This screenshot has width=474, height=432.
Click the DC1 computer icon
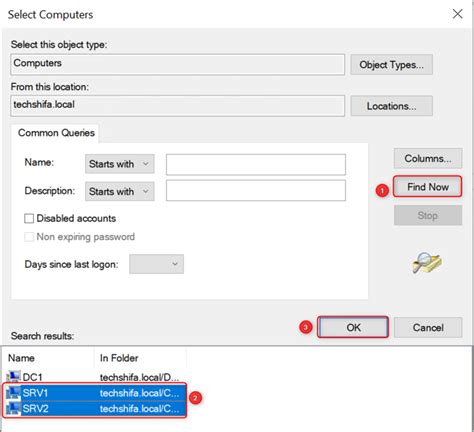(x=13, y=377)
